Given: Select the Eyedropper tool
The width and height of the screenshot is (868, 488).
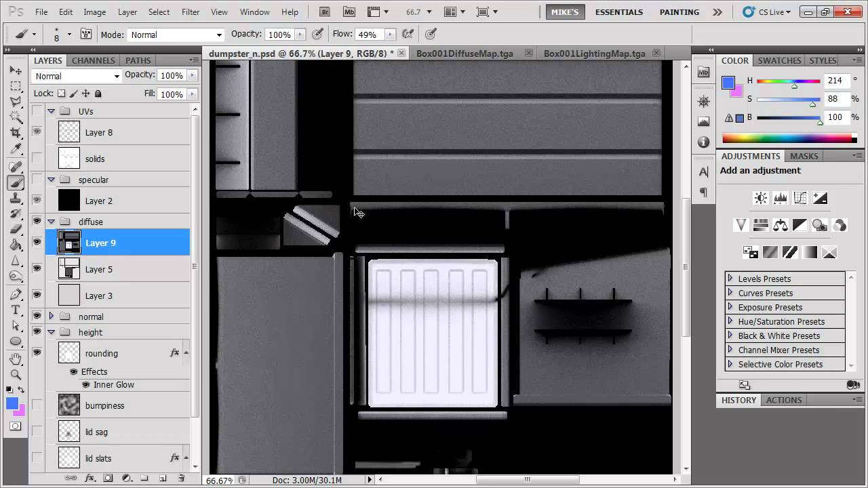Looking at the screenshot, I should tap(16, 149).
